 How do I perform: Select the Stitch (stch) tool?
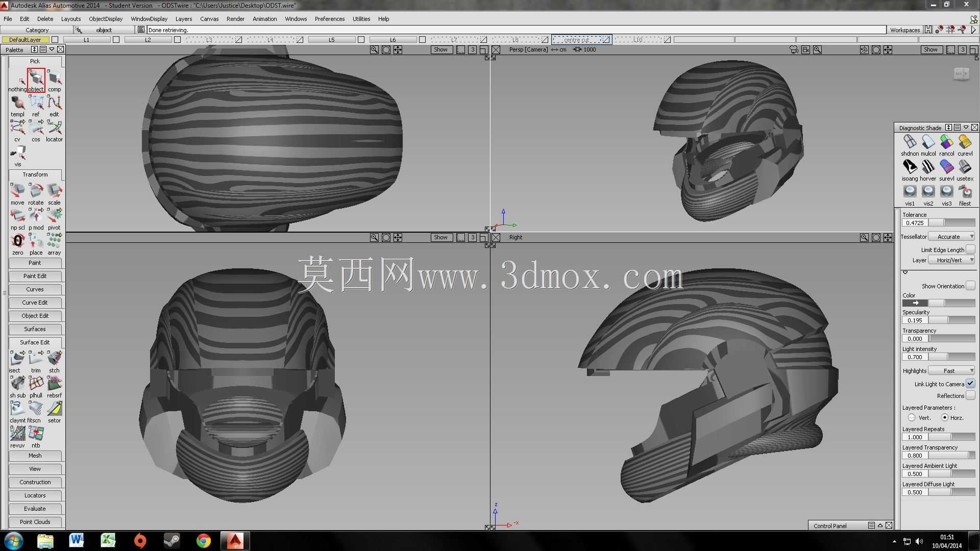click(x=54, y=362)
